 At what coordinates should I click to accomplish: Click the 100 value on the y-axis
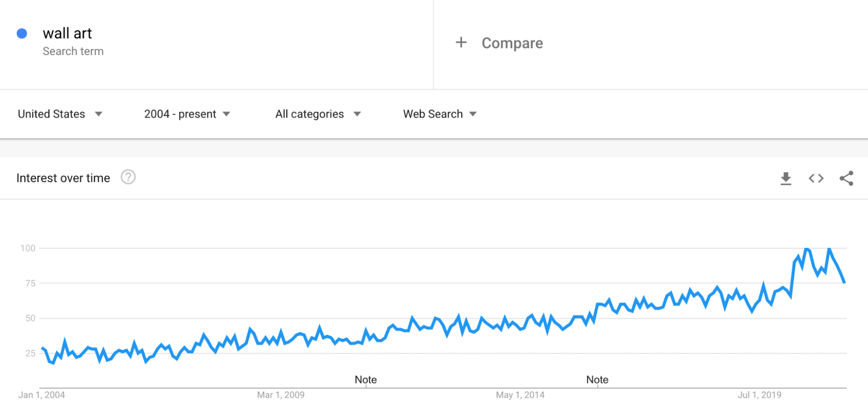tap(28, 248)
